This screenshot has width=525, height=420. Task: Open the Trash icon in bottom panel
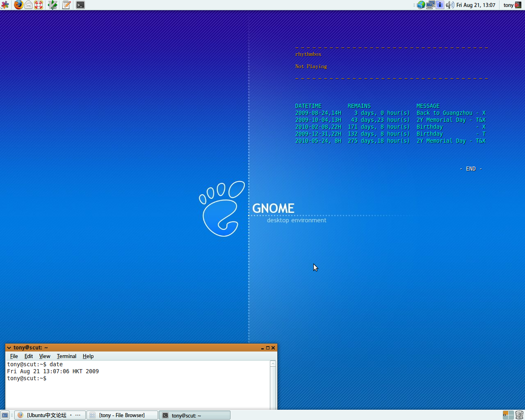pyautogui.click(x=519, y=415)
